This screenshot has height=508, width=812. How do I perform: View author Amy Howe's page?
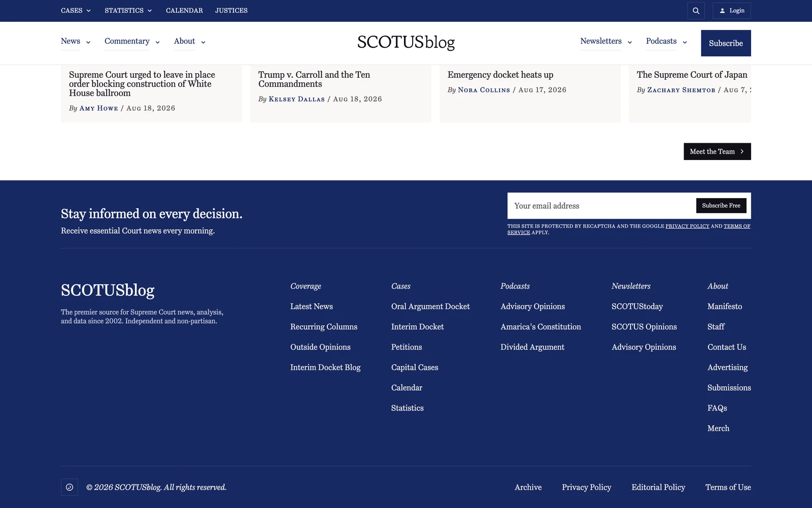[x=99, y=108]
